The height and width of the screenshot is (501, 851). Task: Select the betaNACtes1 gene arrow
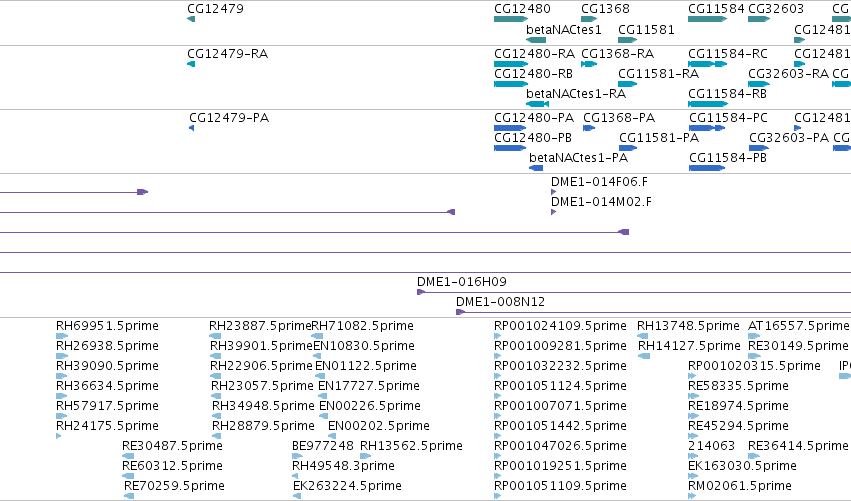[536, 40]
